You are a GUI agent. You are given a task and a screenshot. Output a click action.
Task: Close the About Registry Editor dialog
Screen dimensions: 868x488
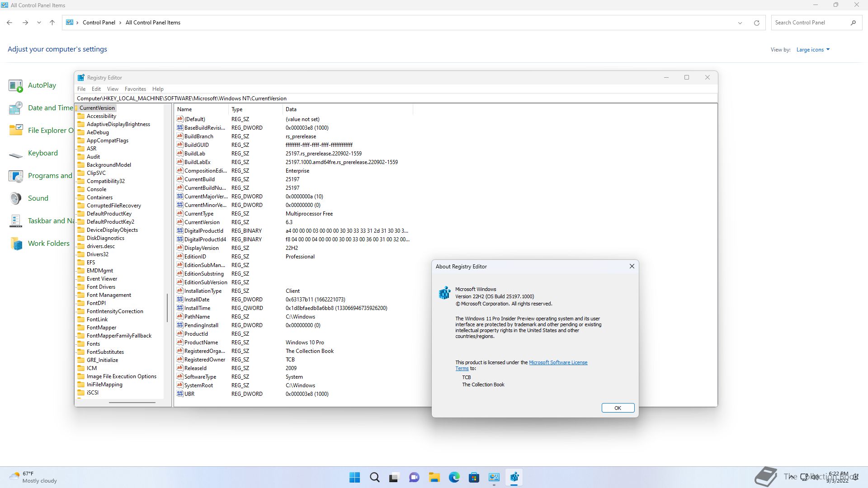[632, 267]
